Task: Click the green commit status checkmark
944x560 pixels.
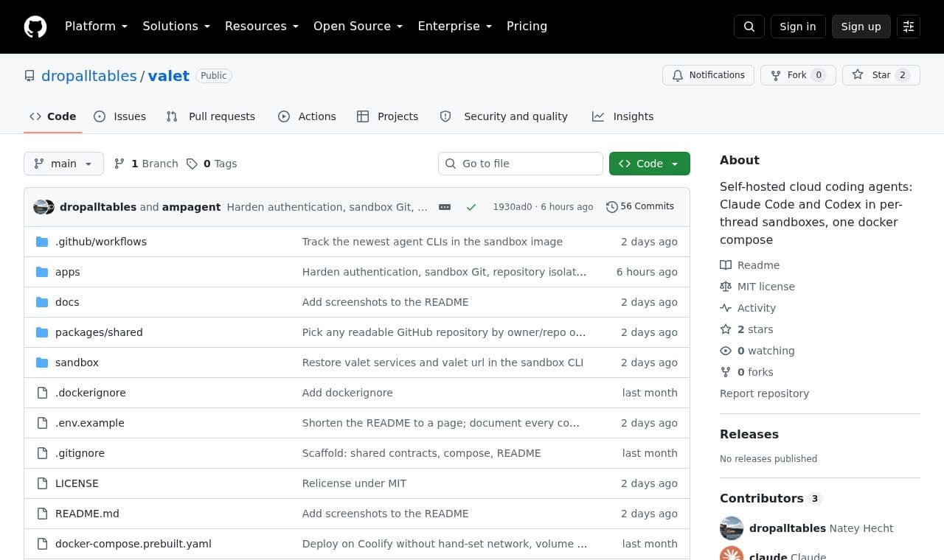Action: (471, 207)
